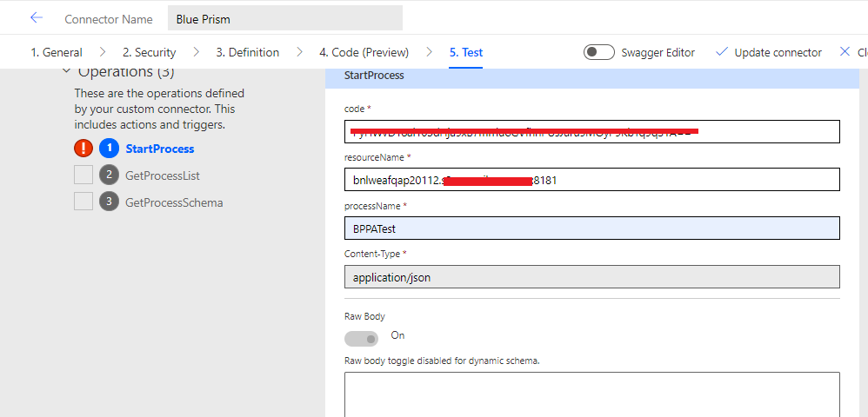This screenshot has width=868, height=417.
Task: Click the GetProcessSchema operation
Action: [x=174, y=202]
